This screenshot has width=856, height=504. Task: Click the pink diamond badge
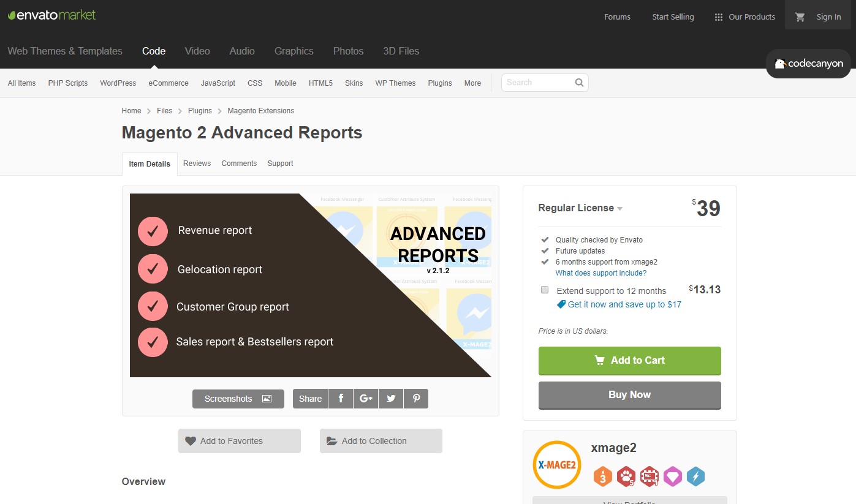672,476
